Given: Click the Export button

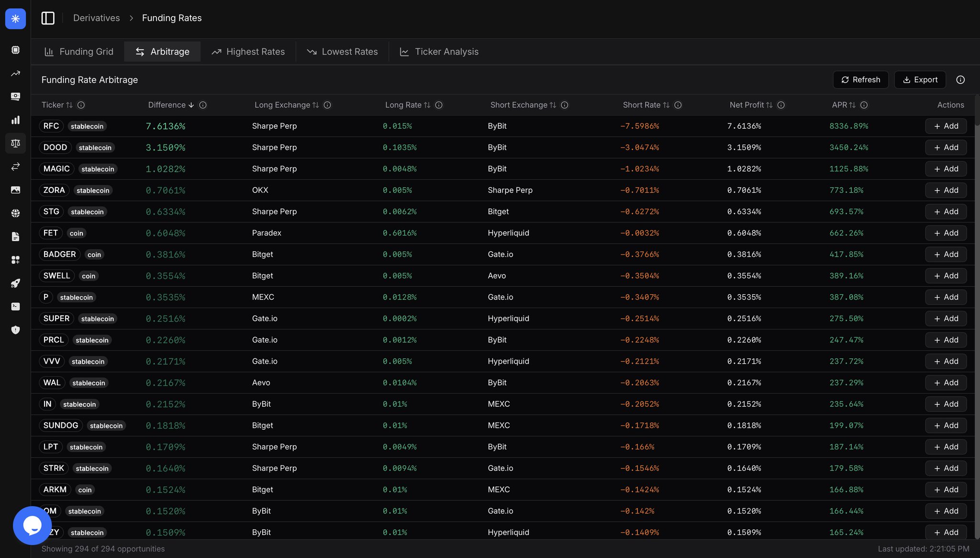Looking at the screenshot, I should pos(920,80).
